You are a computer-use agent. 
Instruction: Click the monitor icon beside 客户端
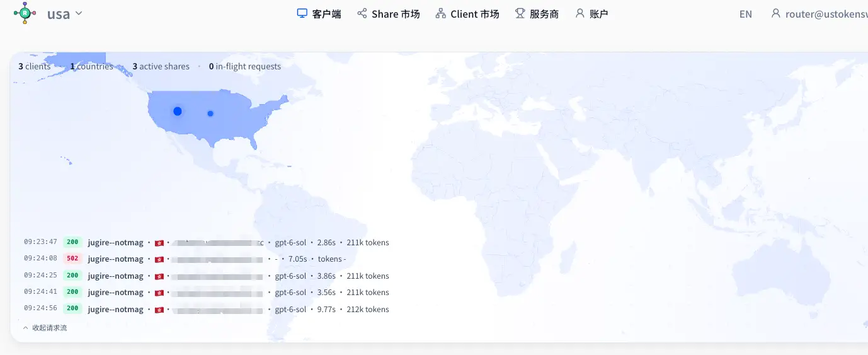point(302,13)
